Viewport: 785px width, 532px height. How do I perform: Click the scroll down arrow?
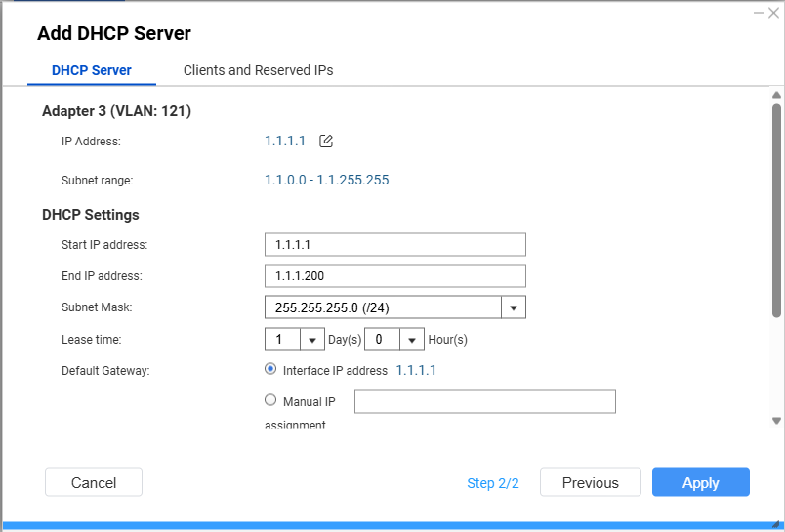776,421
